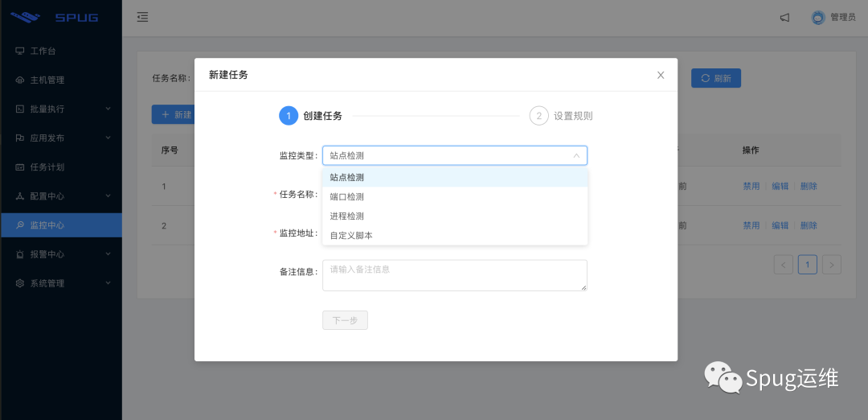
Task: Click the 创建任务 step label
Action: tap(323, 117)
